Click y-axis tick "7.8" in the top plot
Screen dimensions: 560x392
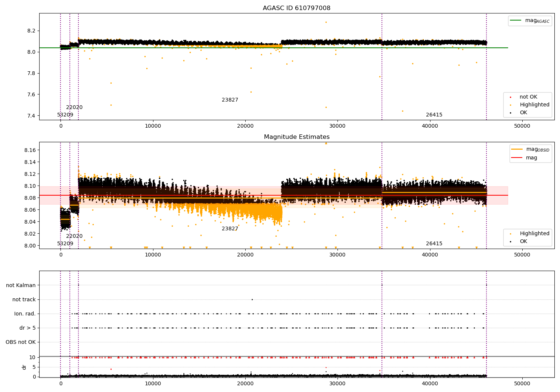tap(31, 73)
